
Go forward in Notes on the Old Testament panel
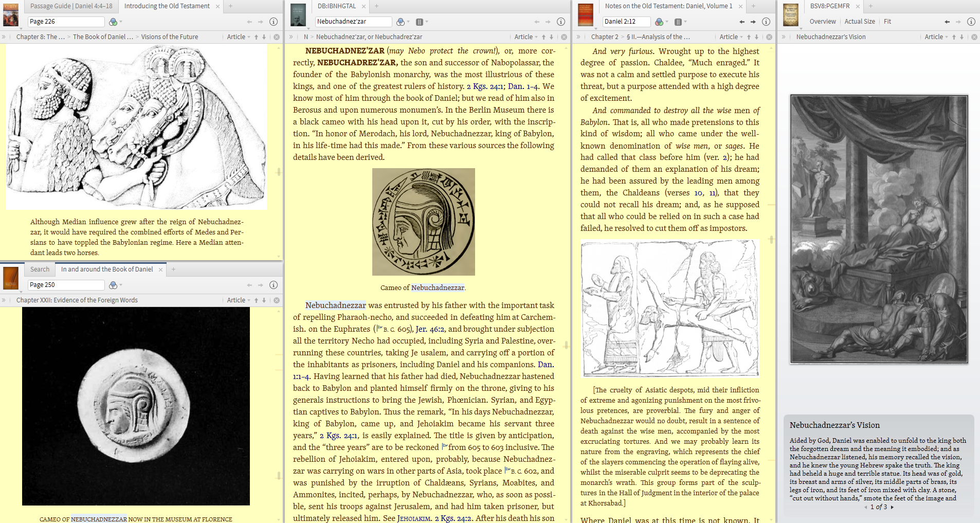(753, 22)
